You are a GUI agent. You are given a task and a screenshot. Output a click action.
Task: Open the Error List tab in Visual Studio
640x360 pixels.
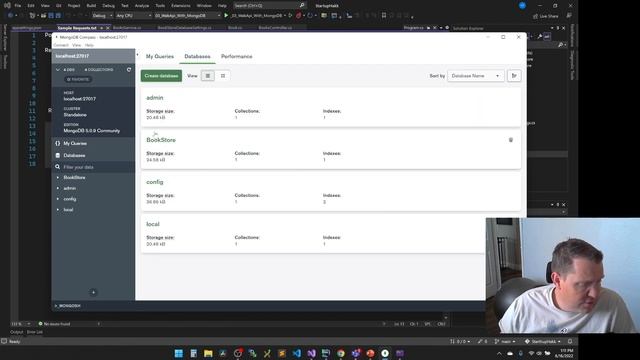click(35, 332)
